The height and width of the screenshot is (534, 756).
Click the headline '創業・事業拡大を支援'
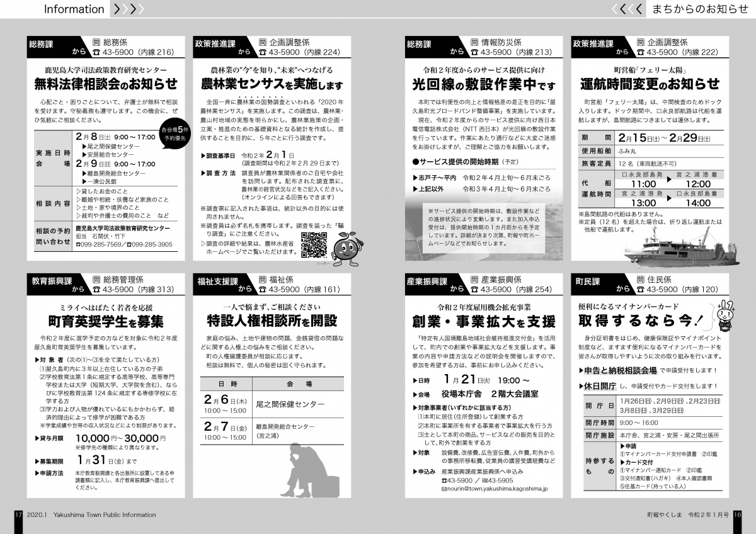tap(484, 322)
